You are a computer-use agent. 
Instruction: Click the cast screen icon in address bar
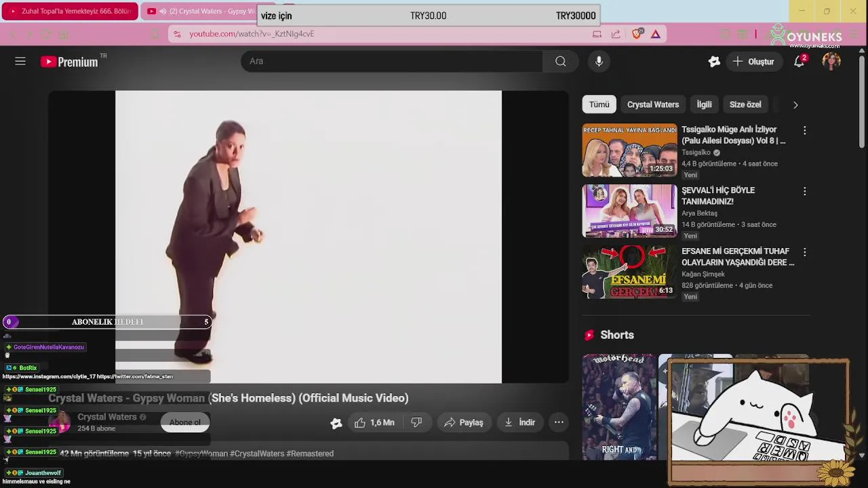click(x=597, y=34)
